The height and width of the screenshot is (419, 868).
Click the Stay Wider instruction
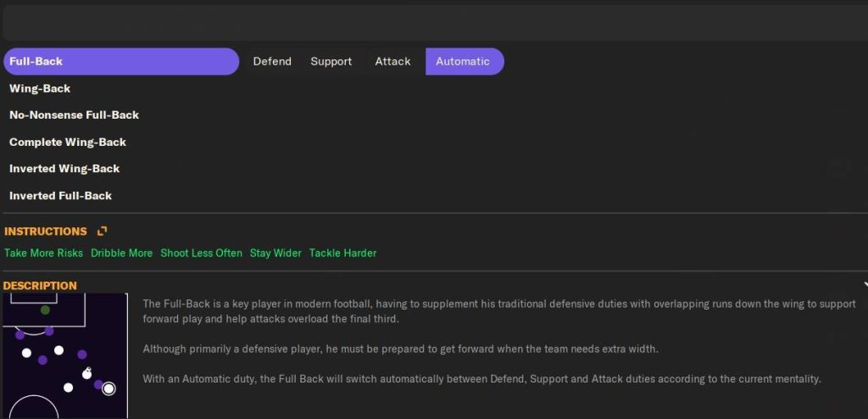(275, 253)
